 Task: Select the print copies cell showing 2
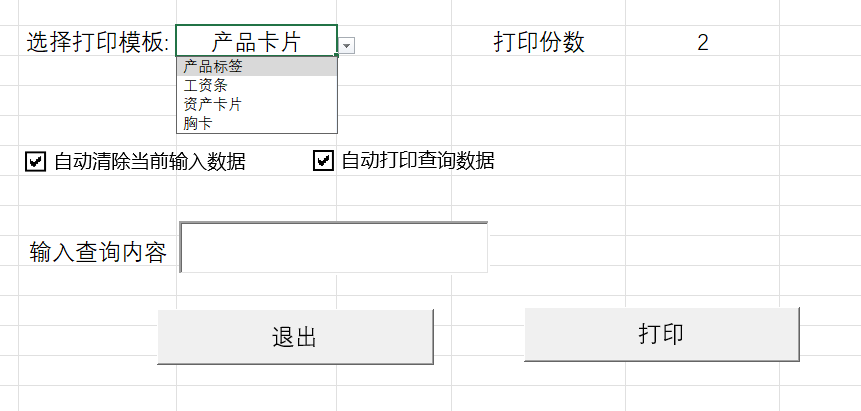point(703,42)
